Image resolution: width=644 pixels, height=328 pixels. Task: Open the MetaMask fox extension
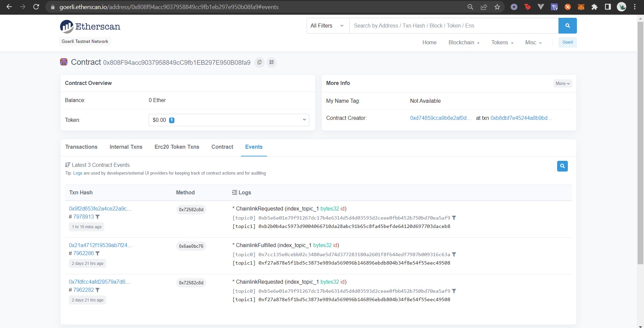point(581,7)
